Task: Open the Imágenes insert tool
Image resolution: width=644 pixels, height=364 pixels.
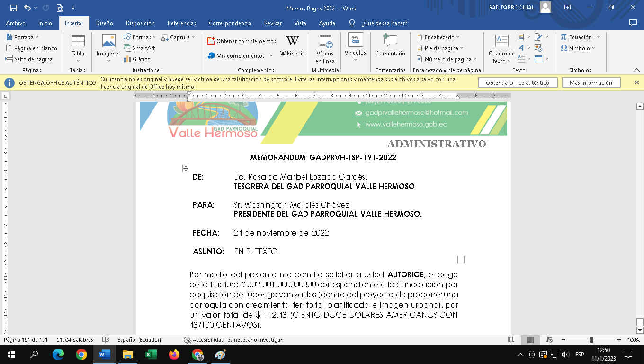Action: [x=108, y=48]
